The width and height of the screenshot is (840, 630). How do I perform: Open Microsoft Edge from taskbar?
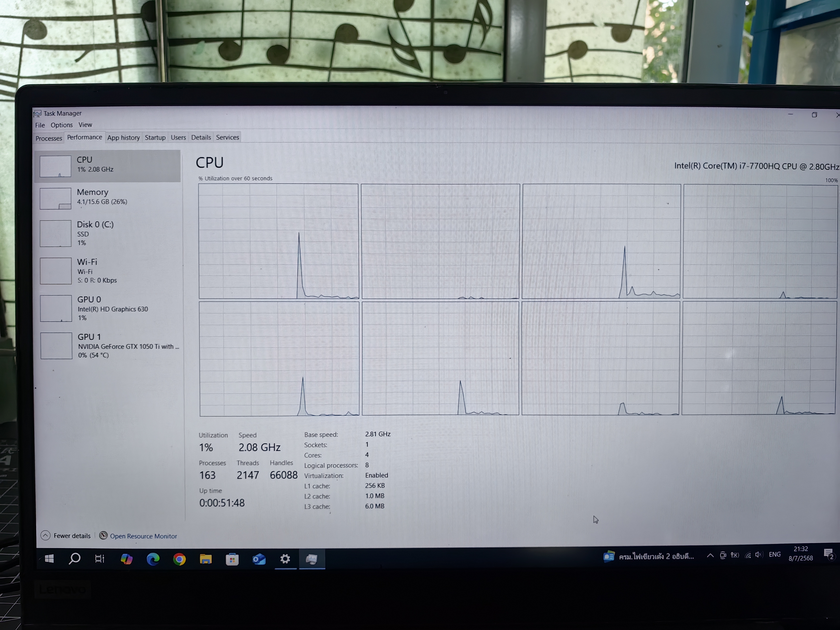[x=153, y=559]
